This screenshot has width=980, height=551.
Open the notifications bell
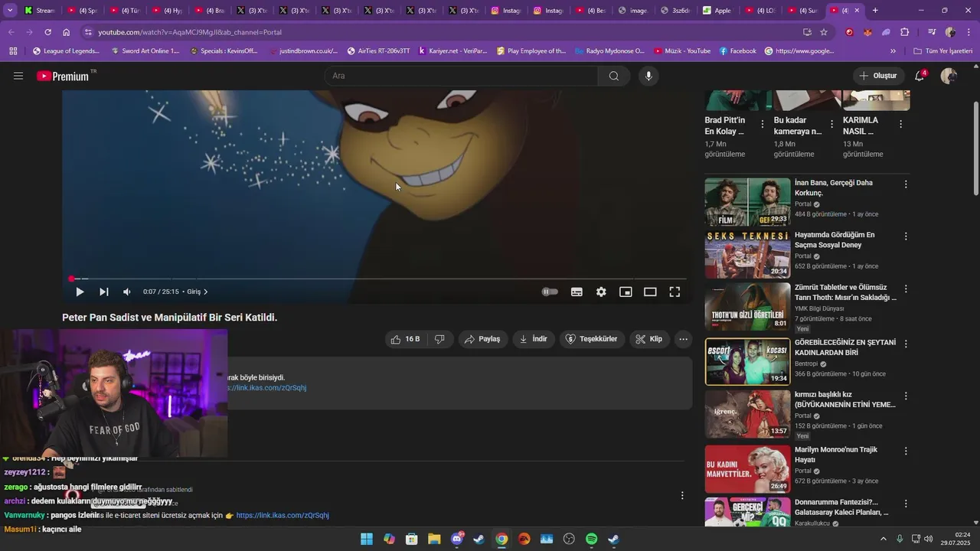click(x=920, y=76)
